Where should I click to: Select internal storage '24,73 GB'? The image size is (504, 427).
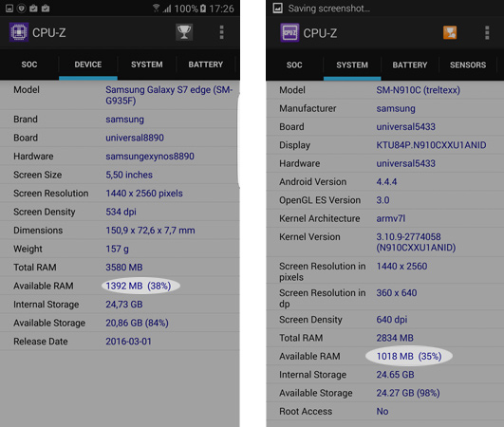124,305
